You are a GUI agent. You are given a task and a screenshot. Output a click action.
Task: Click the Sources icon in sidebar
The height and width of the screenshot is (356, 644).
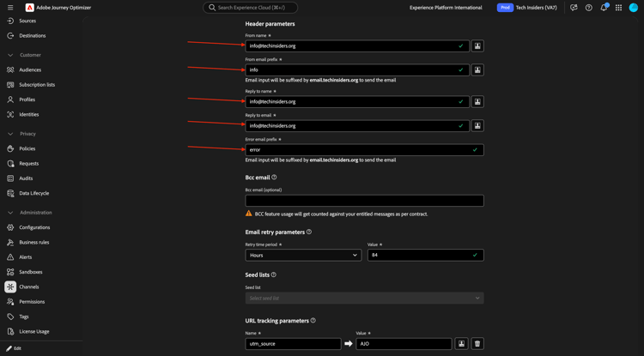[x=10, y=21]
